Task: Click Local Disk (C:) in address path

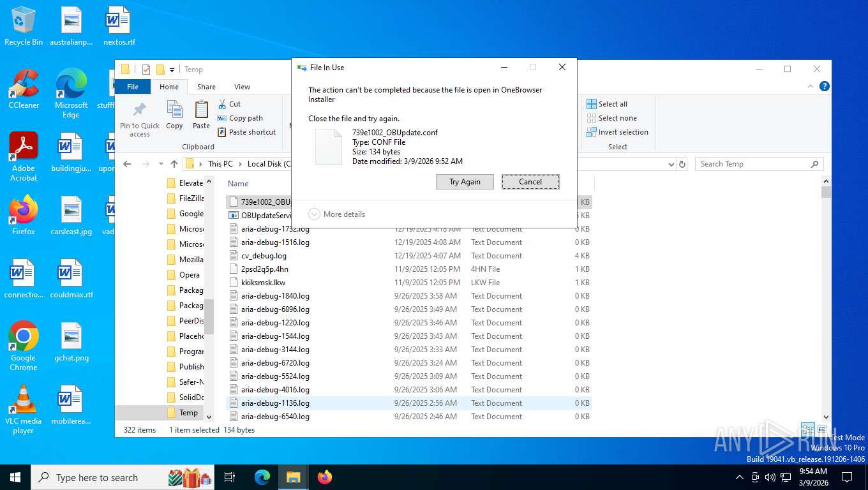Action: [x=269, y=164]
